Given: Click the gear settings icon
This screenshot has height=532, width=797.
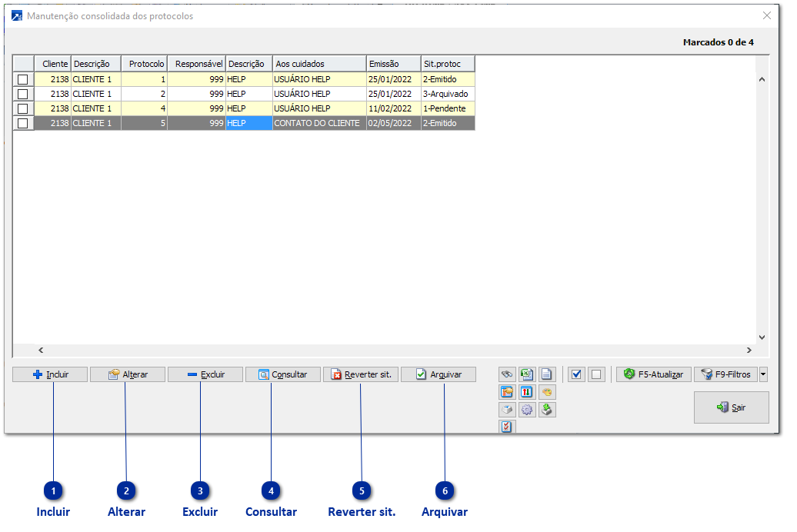Looking at the screenshot, I should (x=527, y=410).
